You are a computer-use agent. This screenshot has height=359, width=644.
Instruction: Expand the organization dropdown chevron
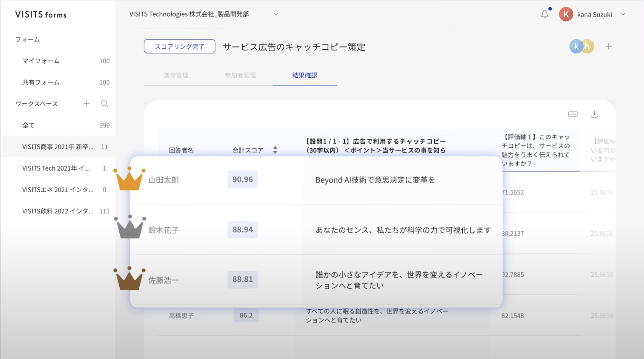tap(276, 14)
